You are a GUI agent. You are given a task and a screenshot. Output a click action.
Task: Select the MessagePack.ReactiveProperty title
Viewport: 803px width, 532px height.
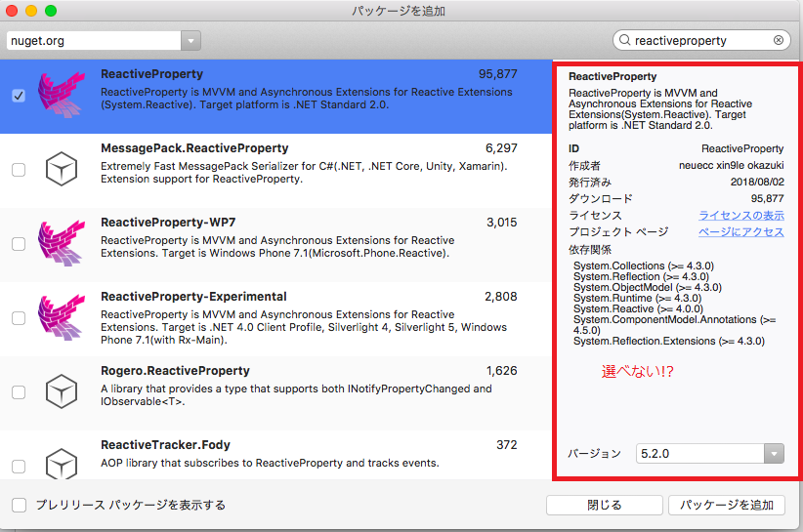tap(194, 148)
